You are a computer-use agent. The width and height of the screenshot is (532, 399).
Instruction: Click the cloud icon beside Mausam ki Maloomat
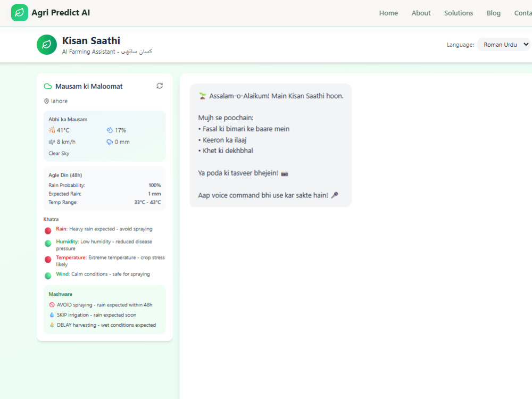(x=48, y=86)
